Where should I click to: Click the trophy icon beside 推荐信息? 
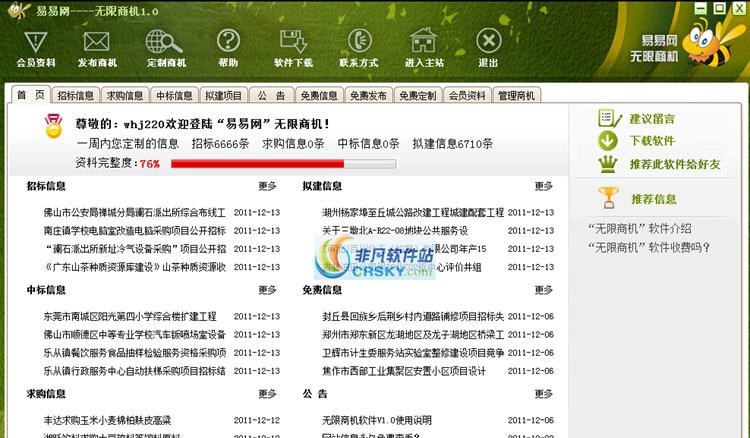[x=608, y=197]
